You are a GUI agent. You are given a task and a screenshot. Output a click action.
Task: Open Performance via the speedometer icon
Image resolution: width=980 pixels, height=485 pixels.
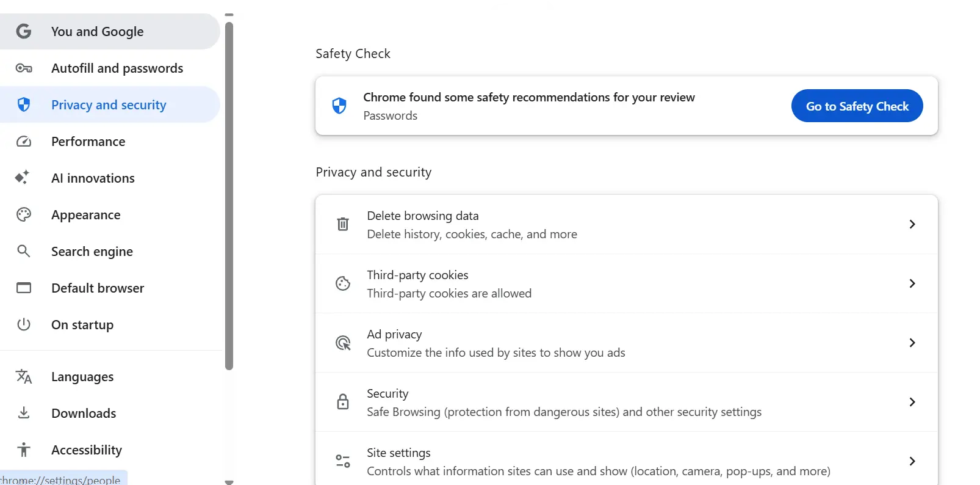coord(24,141)
